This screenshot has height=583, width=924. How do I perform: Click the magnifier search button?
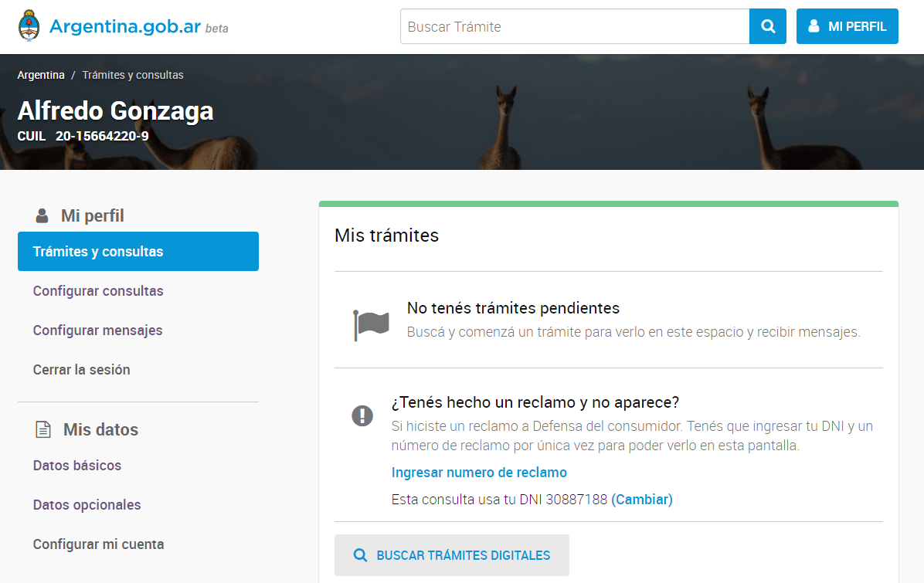coord(767,26)
